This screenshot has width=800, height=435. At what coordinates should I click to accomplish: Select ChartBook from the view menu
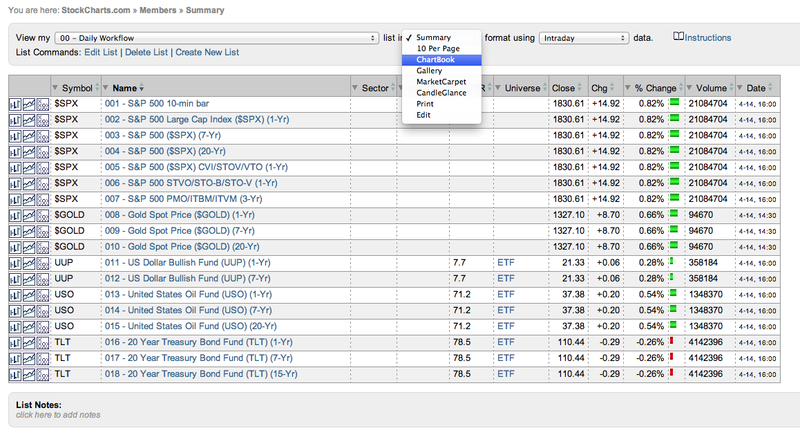click(x=441, y=60)
